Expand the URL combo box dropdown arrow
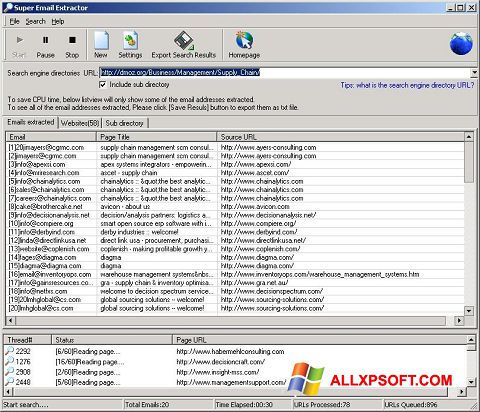 [x=474, y=72]
